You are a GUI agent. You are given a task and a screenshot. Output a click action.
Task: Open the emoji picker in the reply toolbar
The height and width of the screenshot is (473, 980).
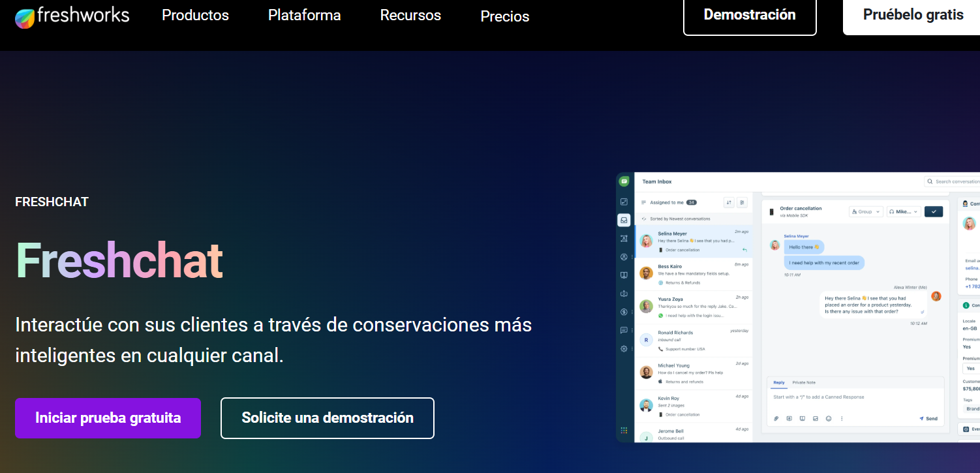click(x=829, y=418)
